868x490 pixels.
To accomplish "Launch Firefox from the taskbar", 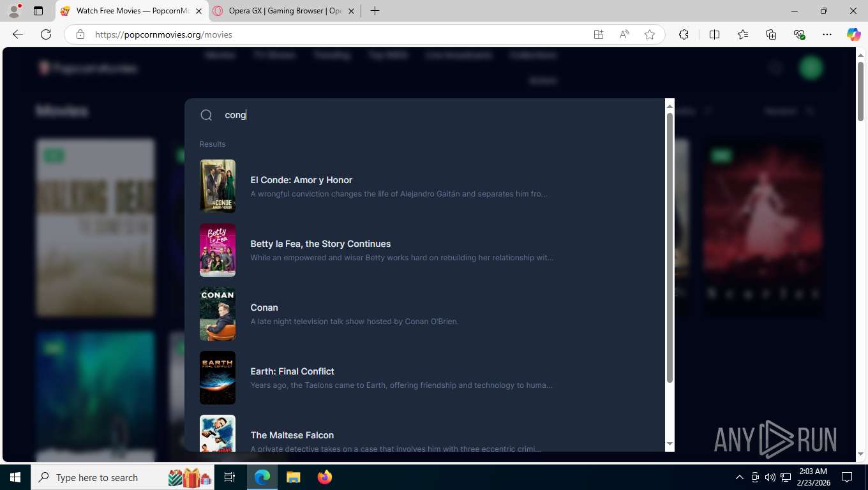I will (x=324, y=477).
